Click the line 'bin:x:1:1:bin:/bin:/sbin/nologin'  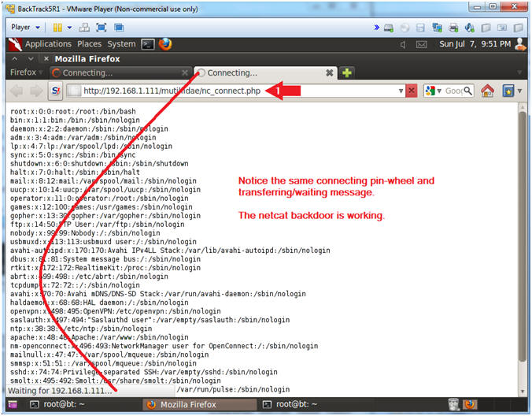(x=75, y=121)
